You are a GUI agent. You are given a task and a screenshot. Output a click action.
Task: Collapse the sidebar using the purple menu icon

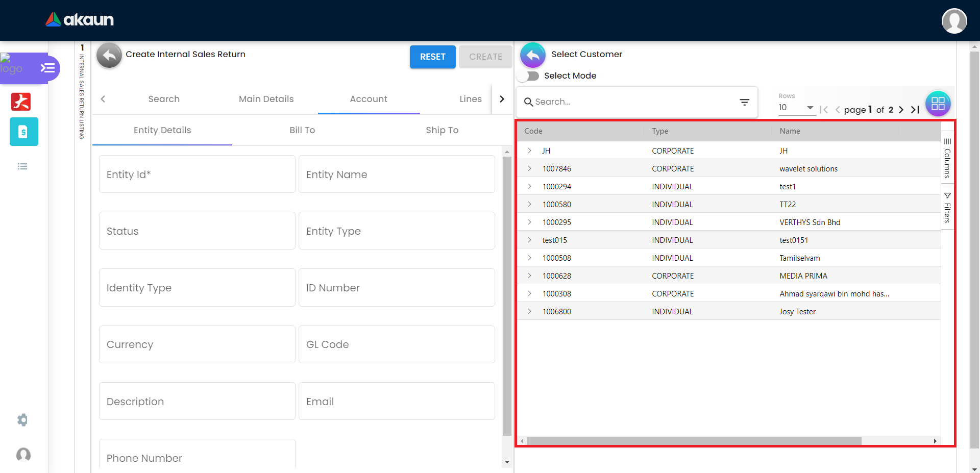47,68
